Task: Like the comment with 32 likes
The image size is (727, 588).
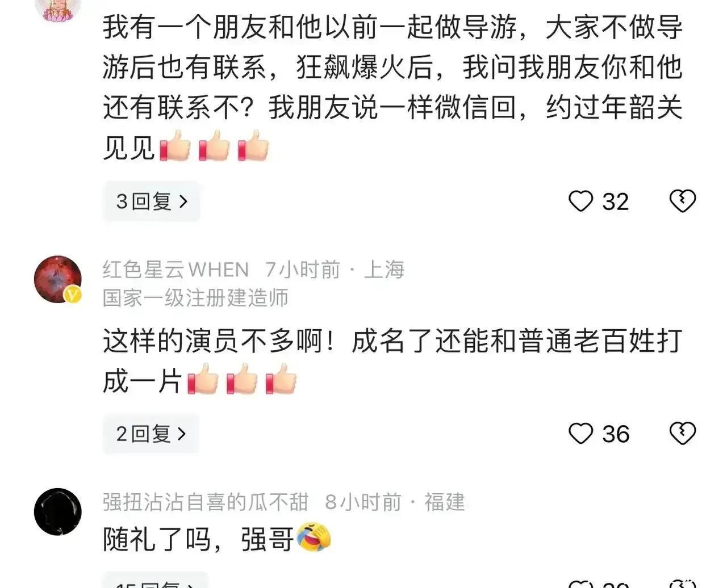Action: (580, 201)
